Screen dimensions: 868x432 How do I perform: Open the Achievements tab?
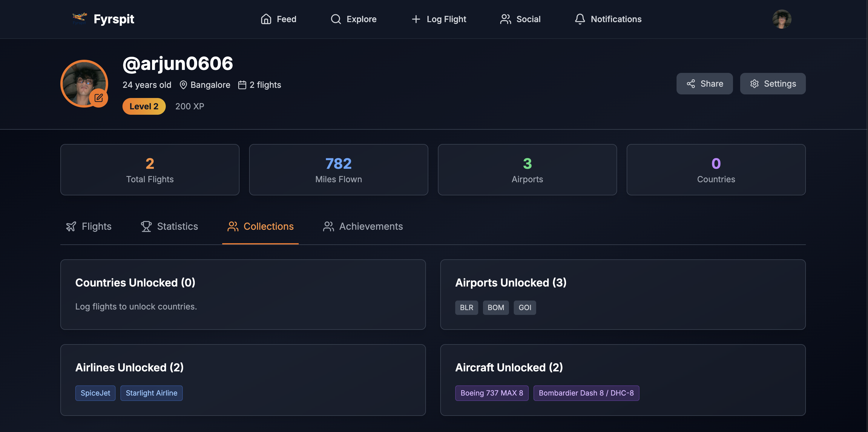tap(363, 226)
